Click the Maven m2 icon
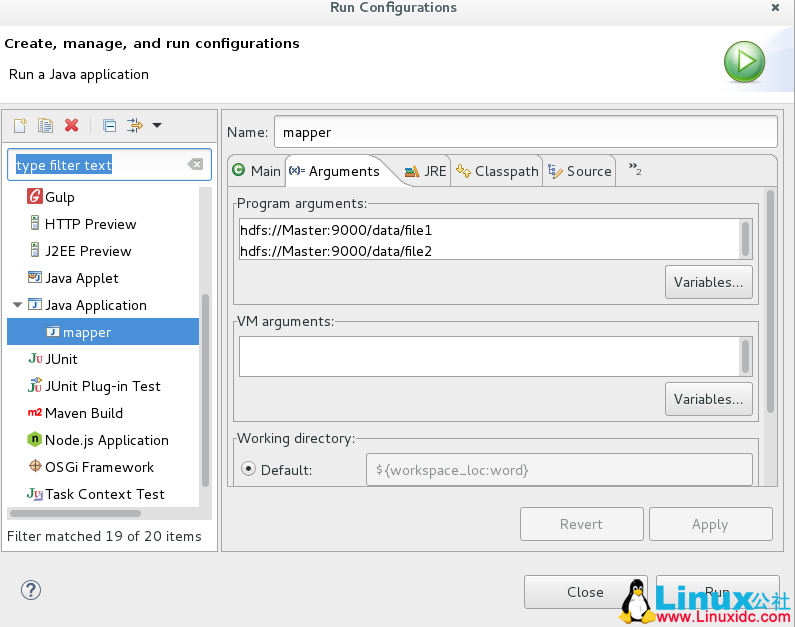This screenshot has width=795, height=627. coord(34,413)
